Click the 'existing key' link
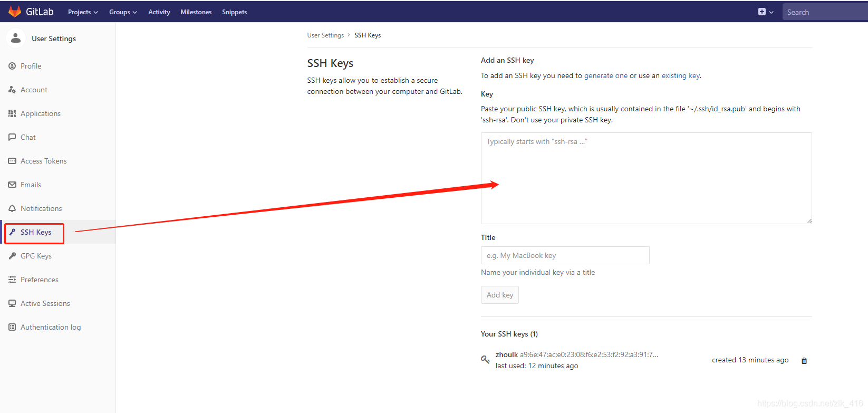Viewport: 868px width, 413px height. (x=681, y=76)
